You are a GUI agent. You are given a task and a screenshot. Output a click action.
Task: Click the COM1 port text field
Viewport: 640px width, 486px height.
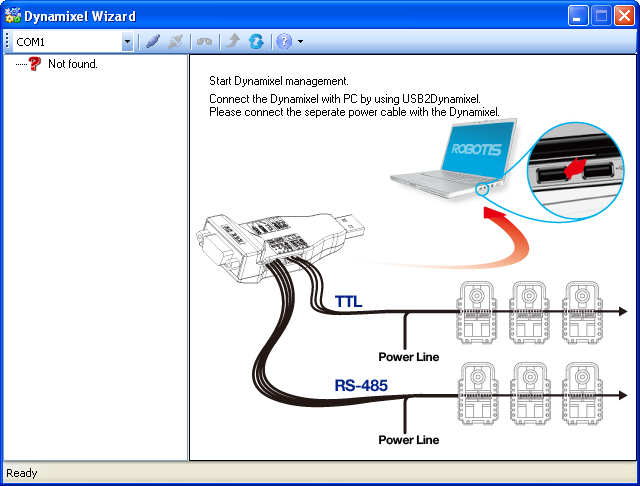tap(67, 42)
